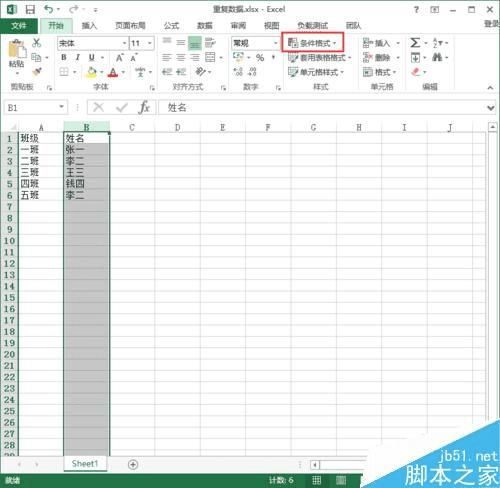The width and height of the screenshot is (500, 488).
Task: Open 条件格式 conditional formatting menu
Action: [312, 43]
